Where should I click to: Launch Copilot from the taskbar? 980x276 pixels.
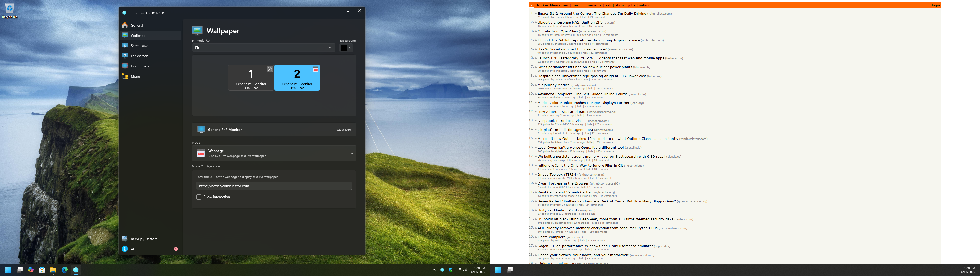point(31,270)
